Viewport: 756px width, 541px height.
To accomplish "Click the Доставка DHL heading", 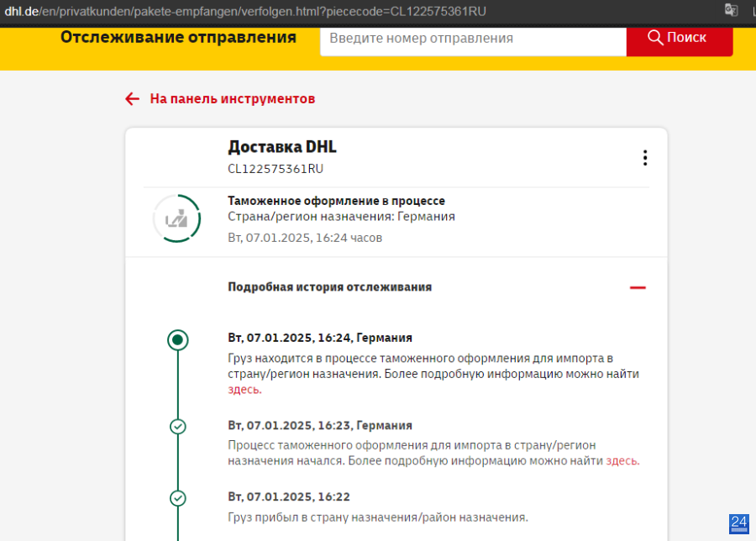I will tap(282, 147).
